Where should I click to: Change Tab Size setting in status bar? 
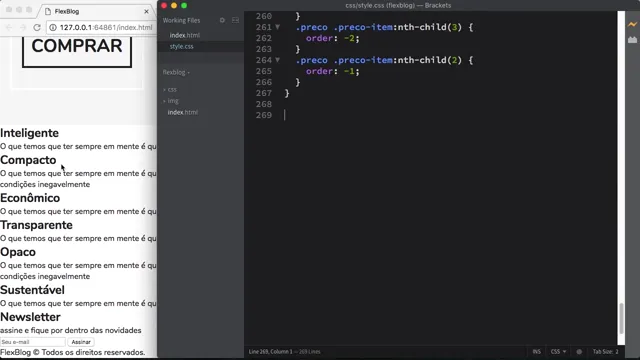click(x=605, y=351)
